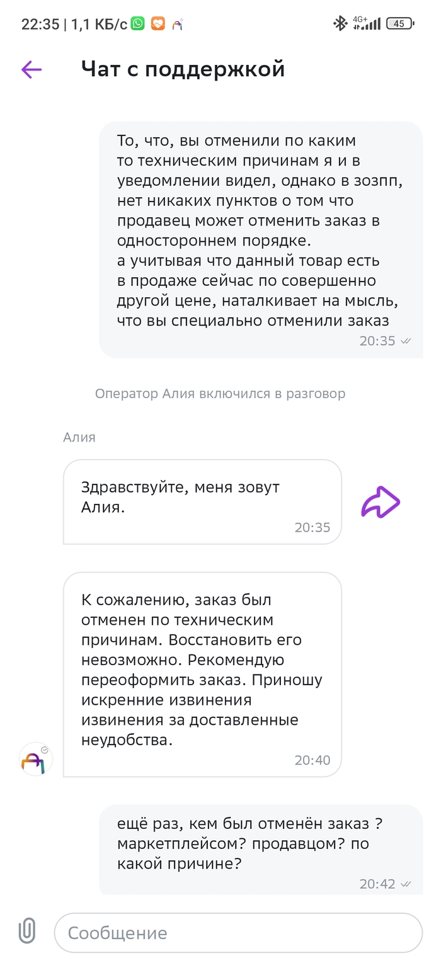Tap the purple back arrow

pyautogui.click(x=31, y=69)
